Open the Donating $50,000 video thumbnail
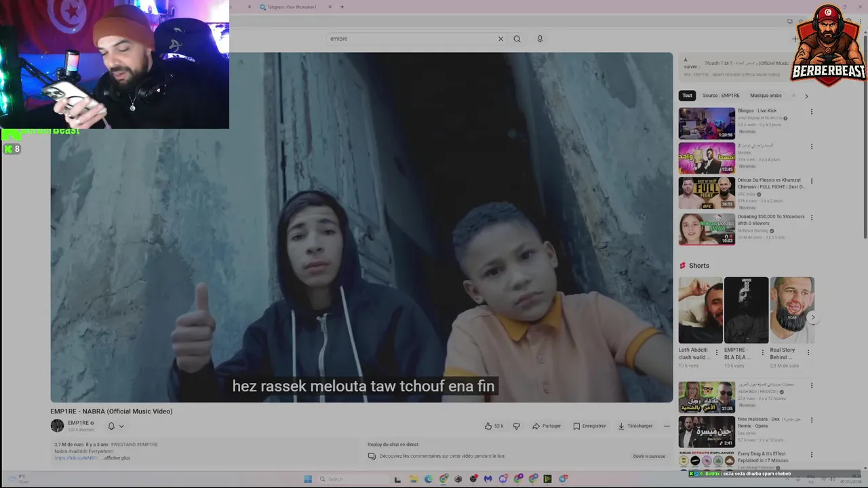The height and width of the screenshot is (488, 868). pos(707,229)
